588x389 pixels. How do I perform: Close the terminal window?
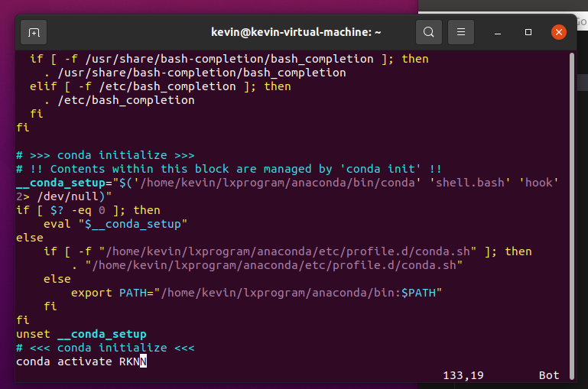(x=559, y=32)
